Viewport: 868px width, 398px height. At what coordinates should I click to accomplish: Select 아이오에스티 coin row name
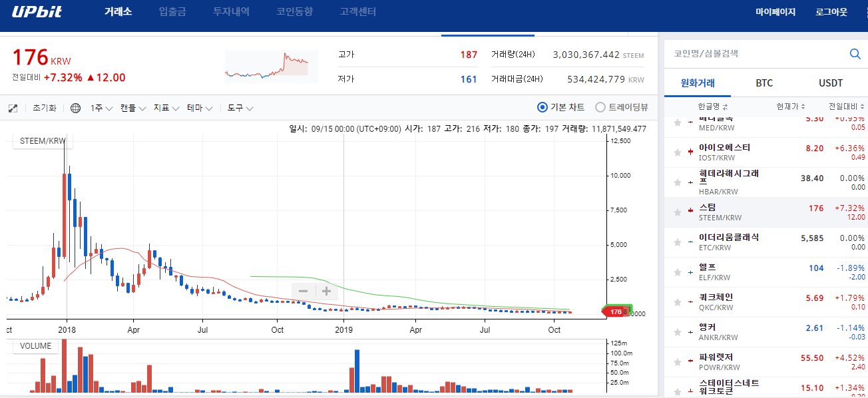(x=724, y=147)
